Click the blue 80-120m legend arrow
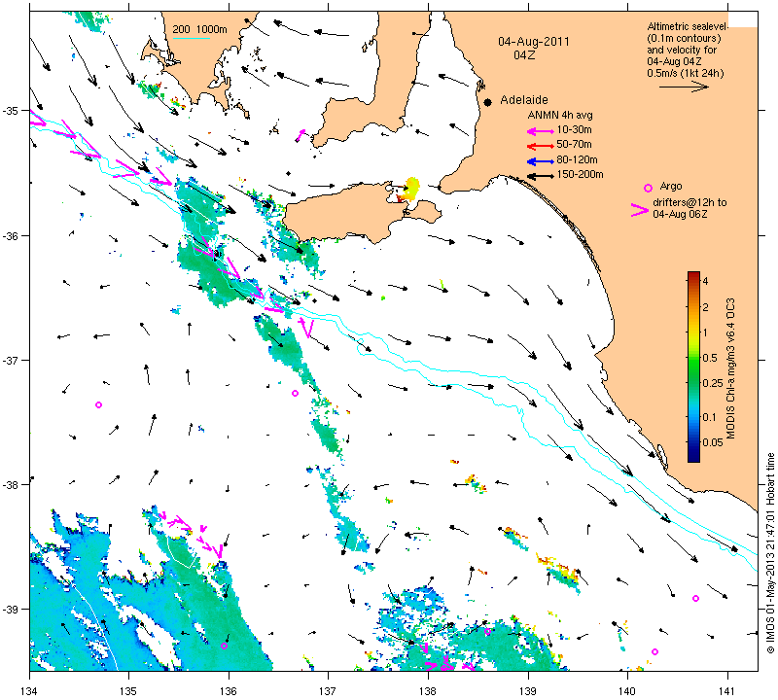 pos(540,161)
